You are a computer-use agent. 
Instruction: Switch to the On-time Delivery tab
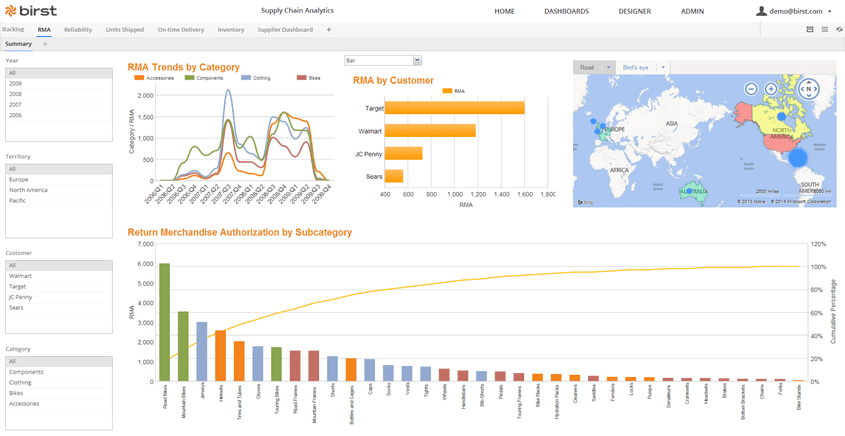pyautogui.click(x=181, y=30)
